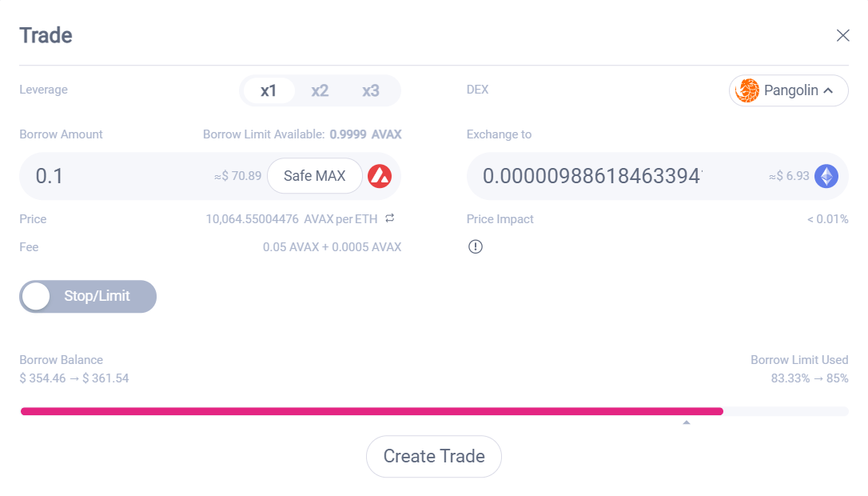Select x3 leverage

point(370,90)
